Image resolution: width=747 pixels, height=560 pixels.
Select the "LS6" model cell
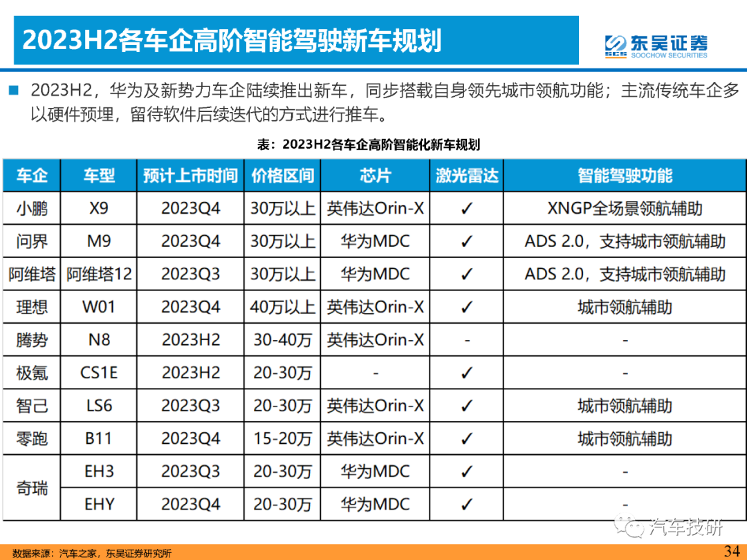pos(99,406)
